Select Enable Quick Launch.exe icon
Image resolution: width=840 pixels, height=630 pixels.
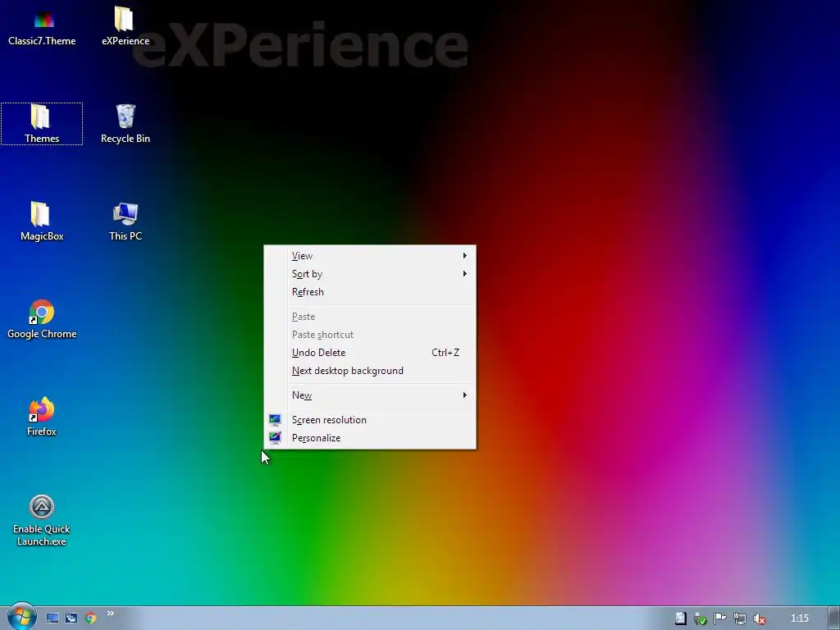[x=42, y=520]
